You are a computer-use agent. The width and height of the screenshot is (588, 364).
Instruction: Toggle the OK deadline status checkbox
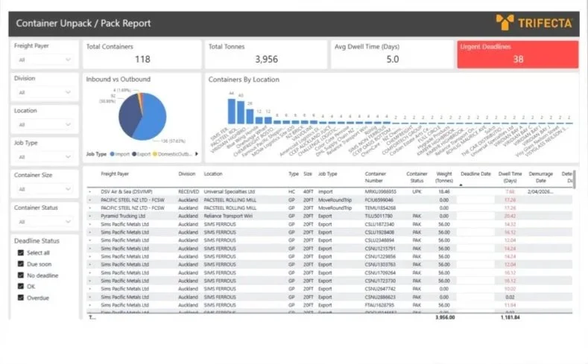click(x=21, y=286)
